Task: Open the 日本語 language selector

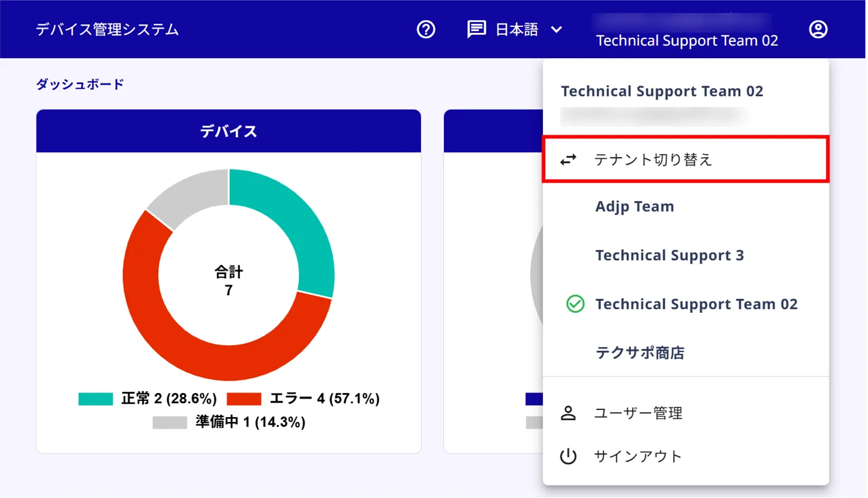Action: pyautogui.click(x=515, y=29)
